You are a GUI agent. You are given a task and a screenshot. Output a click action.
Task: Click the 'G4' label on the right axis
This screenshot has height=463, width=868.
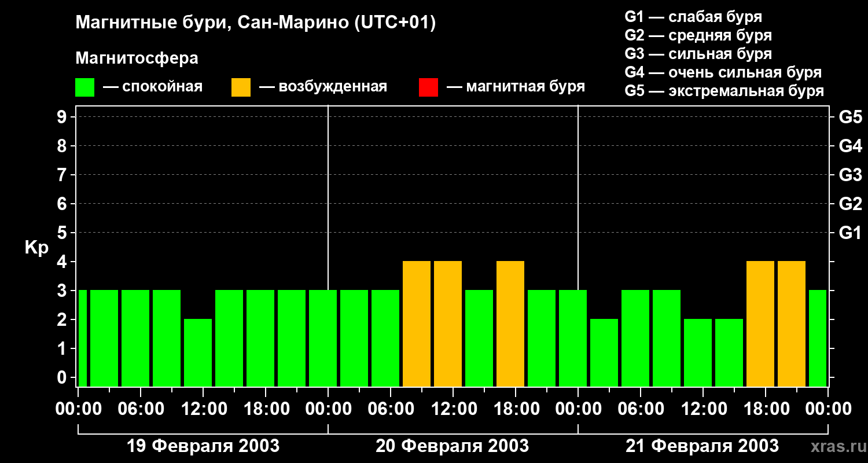coord(851,146)
